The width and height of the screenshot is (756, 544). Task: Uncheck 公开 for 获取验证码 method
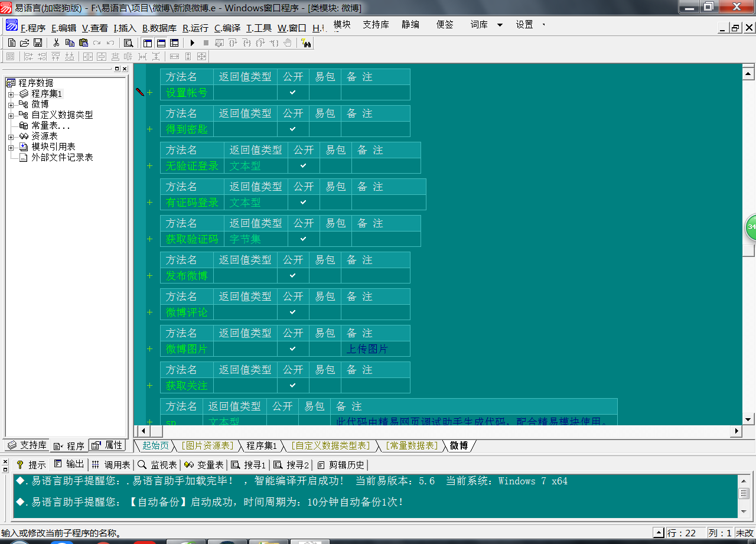click(304, 239)
